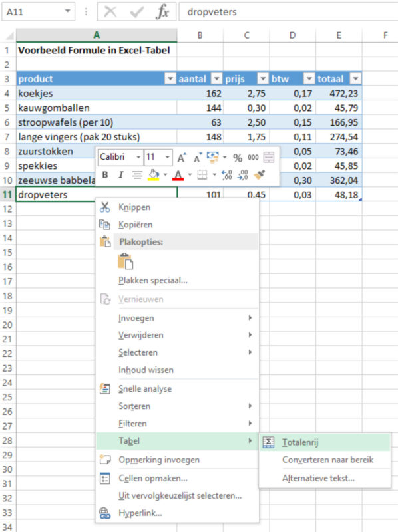Screen dimensions: 398x532
Task: Click the Cancel X icon in formula bar
Action: tap(110, 12)
